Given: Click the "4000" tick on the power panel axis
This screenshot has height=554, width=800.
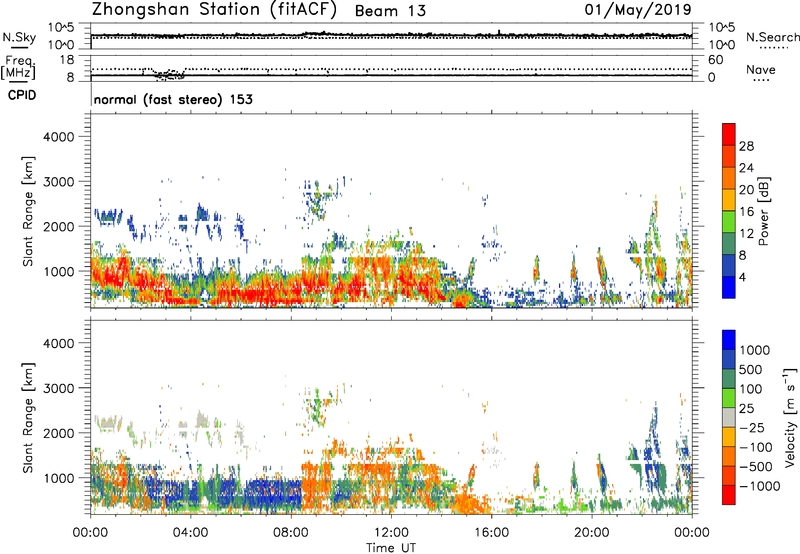Looking at the screenshot, I should (58, 137).
